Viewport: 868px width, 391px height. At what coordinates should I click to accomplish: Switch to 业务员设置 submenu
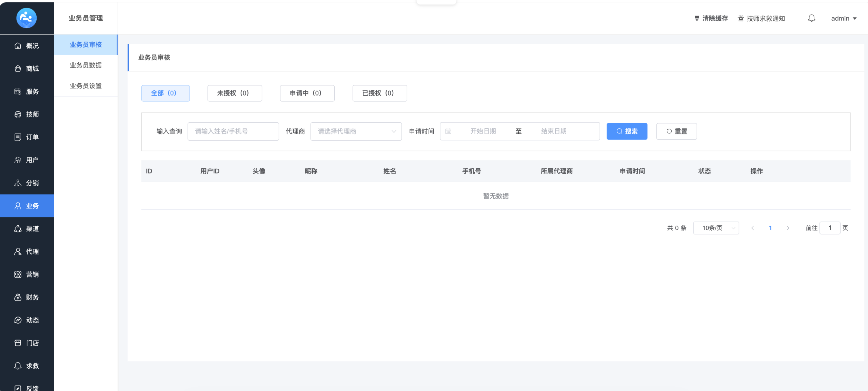point(86,86)
